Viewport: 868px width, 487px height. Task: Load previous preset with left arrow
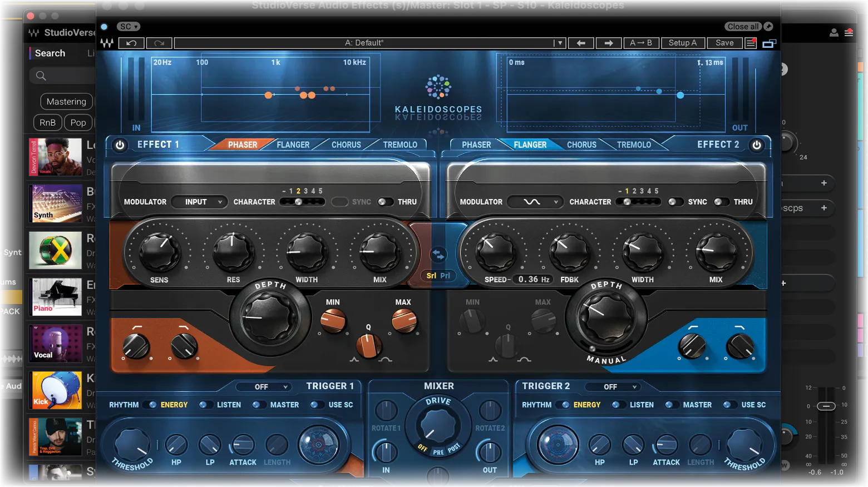coord(581,43)
